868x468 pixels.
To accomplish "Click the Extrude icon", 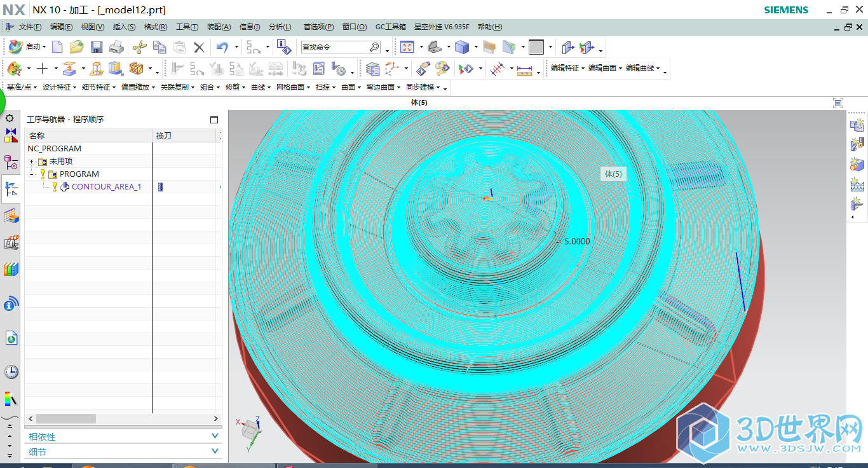I will coord(70,68).
